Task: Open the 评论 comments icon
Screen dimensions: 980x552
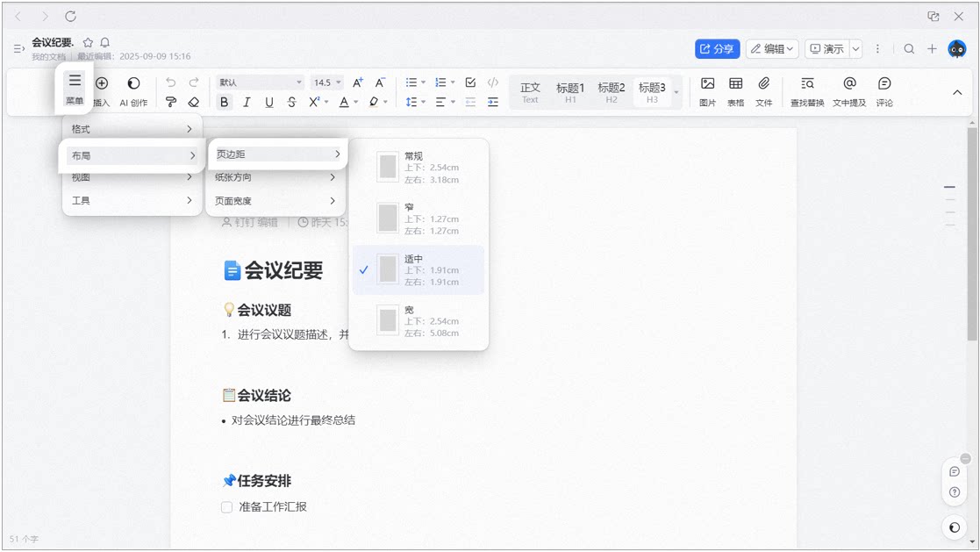Action: (x=883, y=92)
